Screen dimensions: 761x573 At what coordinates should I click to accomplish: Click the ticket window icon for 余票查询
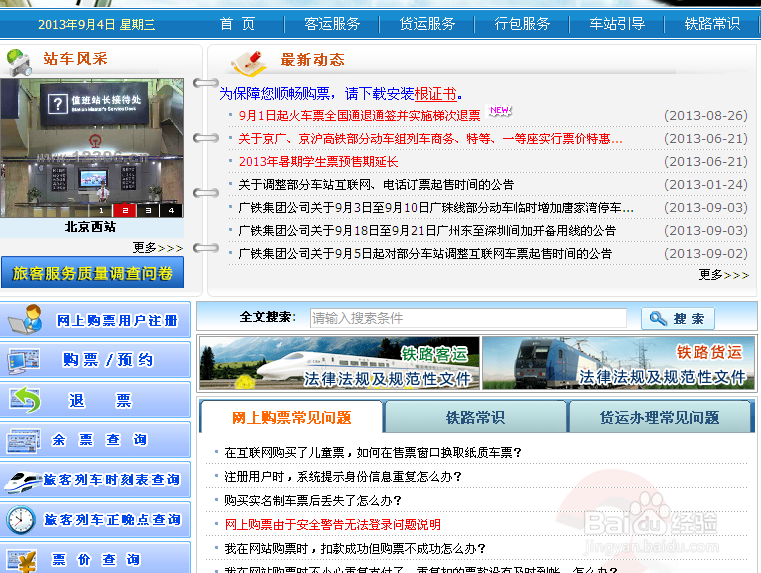(x=23, y=441)
